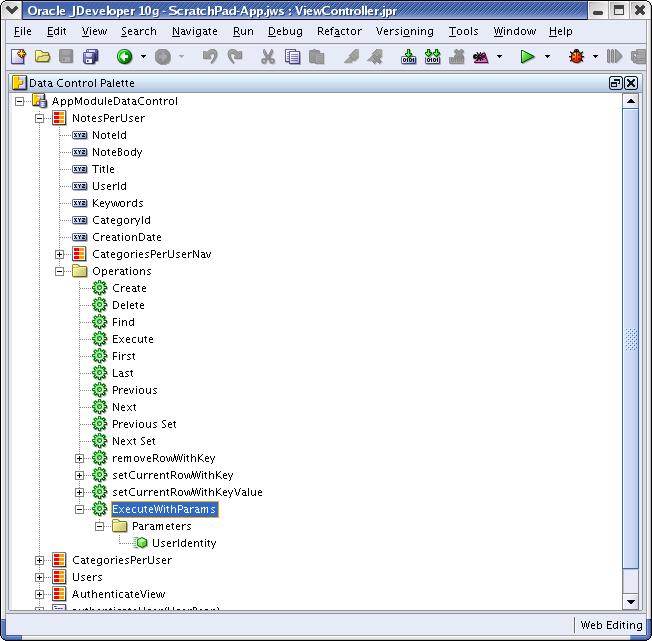Open the Run button dropdown arrow

tap(548, 57)
